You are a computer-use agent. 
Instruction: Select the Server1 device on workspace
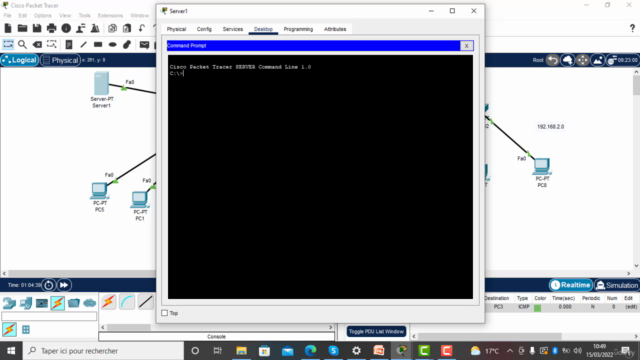click(101, 84)
